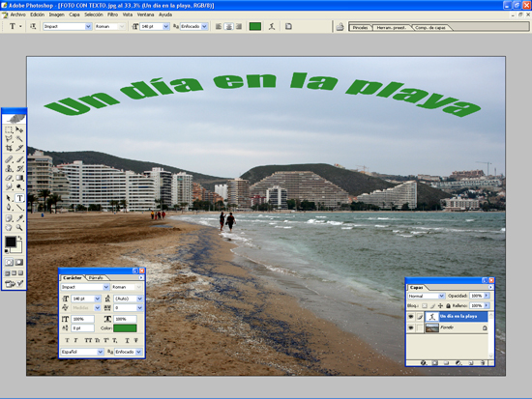
Task: Toggle the Character palette button in options bar
Action: 288,26
